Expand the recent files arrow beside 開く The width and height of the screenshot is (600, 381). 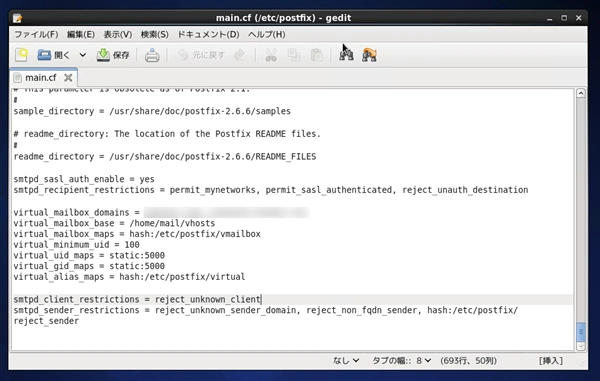pos(83,55)
